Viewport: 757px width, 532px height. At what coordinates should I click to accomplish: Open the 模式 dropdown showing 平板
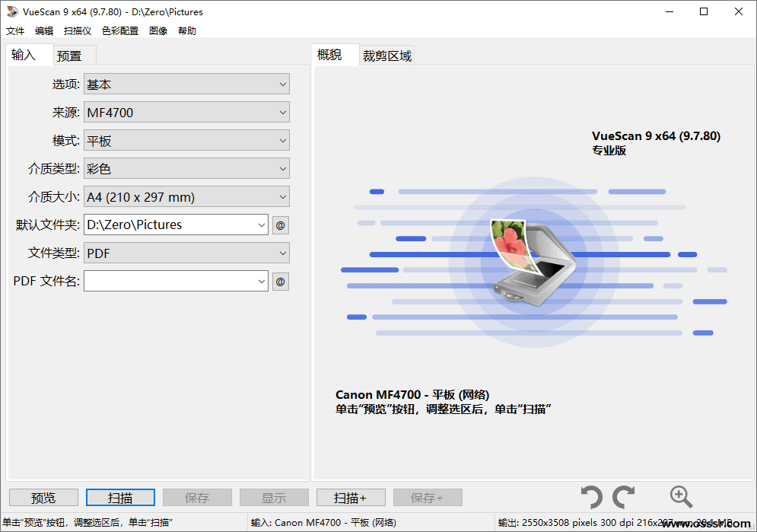click(x=187, y=141)
